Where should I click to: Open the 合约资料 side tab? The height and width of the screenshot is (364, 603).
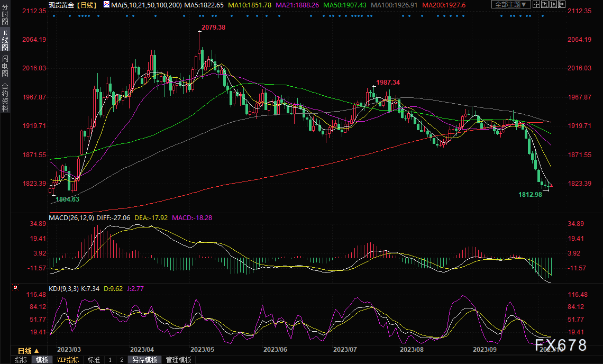click(5, 97)
